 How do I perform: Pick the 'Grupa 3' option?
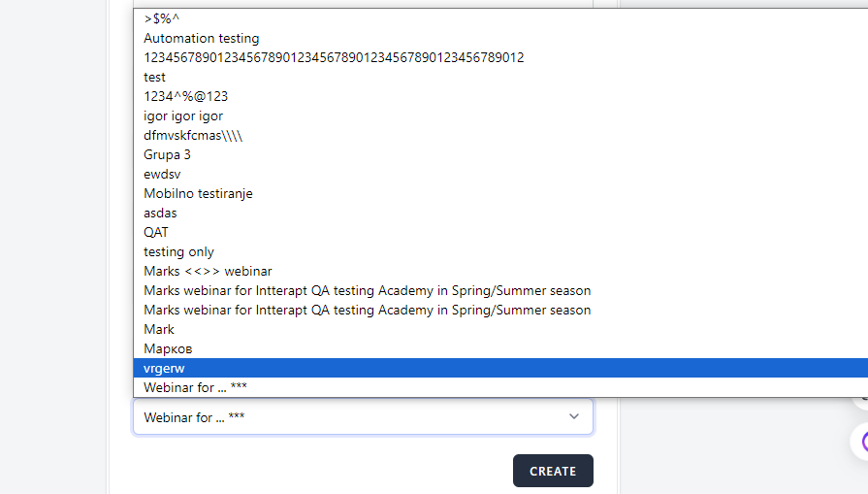(x=167, y=155)
